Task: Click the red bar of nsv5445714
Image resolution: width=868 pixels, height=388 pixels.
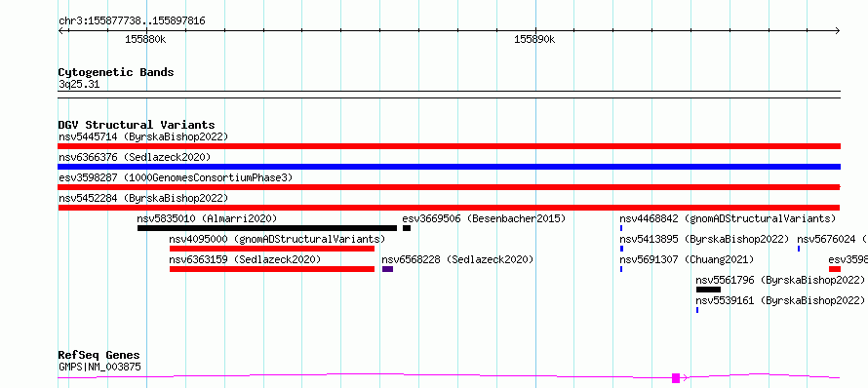Action: click(449, 146)
